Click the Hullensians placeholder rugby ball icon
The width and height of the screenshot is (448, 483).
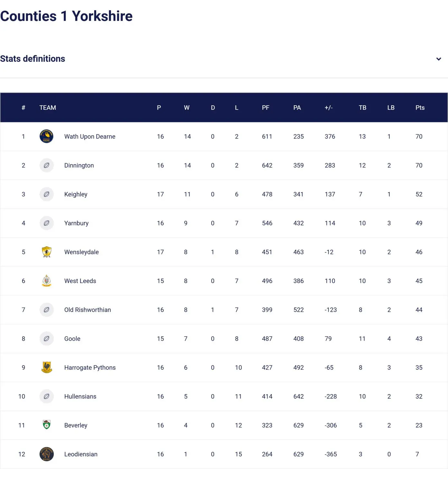point(46,396)
